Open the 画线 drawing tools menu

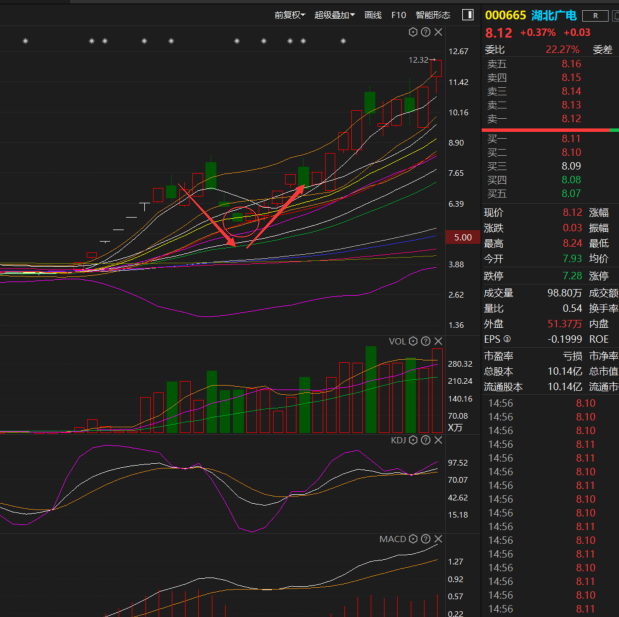coord(373,15)
